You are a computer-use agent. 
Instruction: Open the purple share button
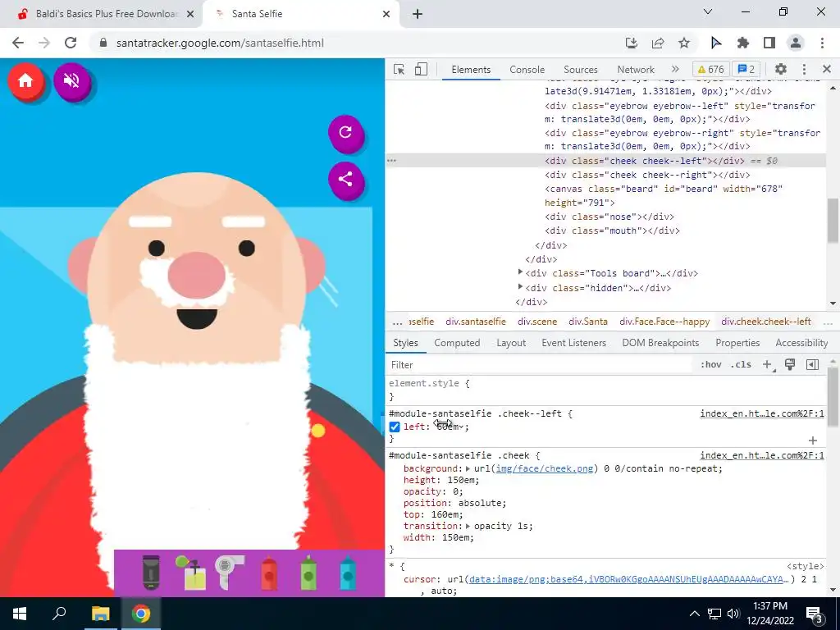[x=345, y=180]
